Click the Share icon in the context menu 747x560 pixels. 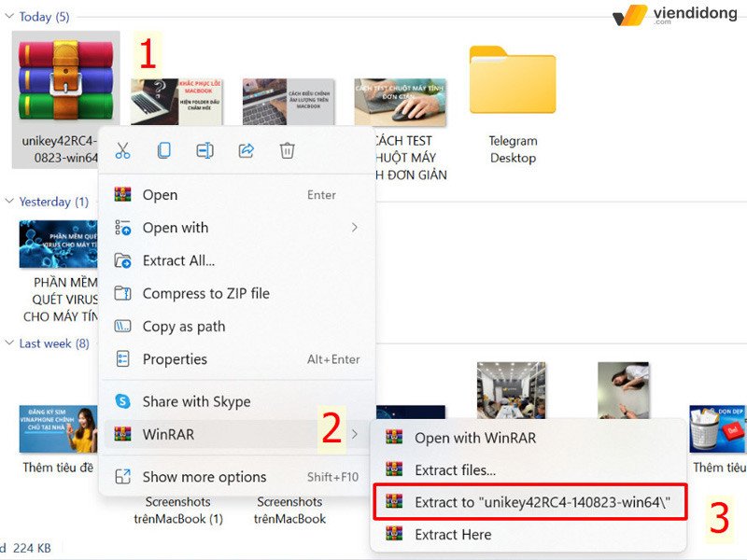click(x=246, y=150)
